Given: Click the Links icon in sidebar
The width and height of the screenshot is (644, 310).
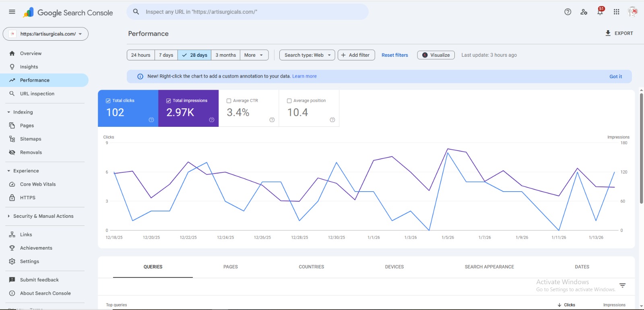Looking at the screenshot, I should click(12, 234).
